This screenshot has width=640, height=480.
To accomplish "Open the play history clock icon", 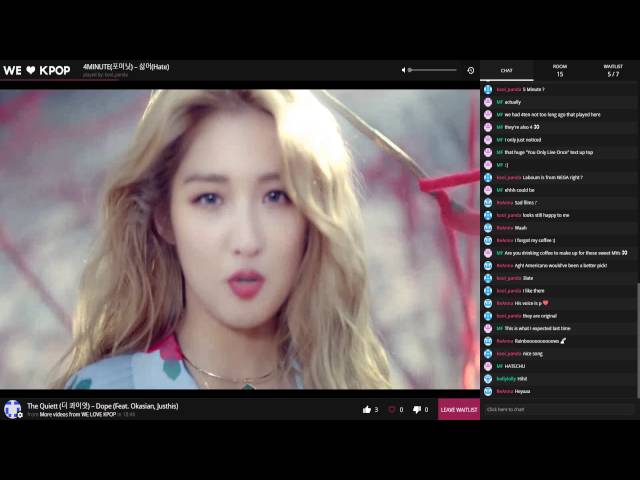I will pos(471,70).
